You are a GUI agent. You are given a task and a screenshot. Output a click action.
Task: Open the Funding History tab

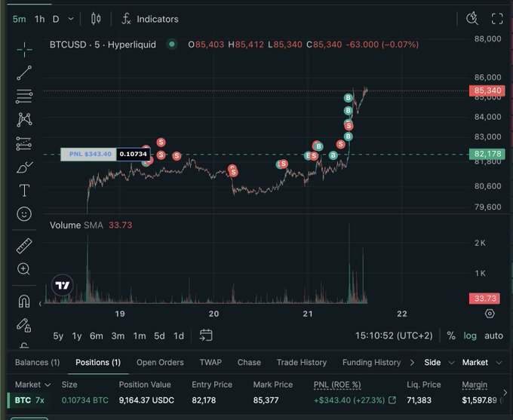coord(371,363)
